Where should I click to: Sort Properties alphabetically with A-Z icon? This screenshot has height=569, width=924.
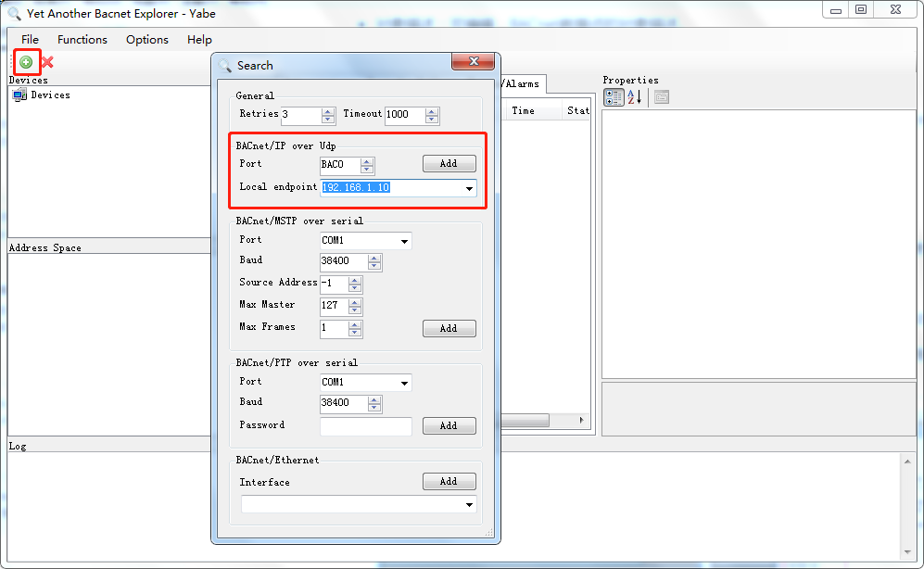[634, 97]
